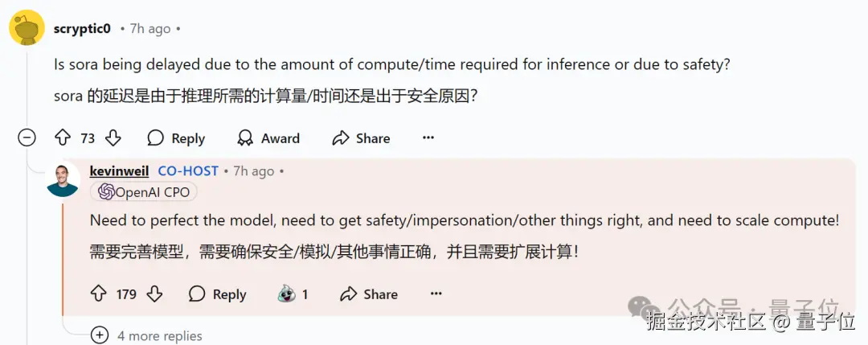This screenshot has height=345, width=868.
Task: Open kevinweil's profile link
Action: pos(119,170)
